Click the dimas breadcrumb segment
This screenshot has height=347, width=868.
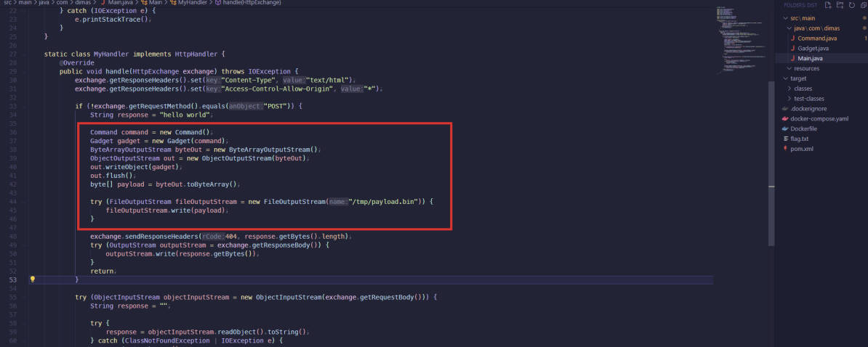(82, 3)
